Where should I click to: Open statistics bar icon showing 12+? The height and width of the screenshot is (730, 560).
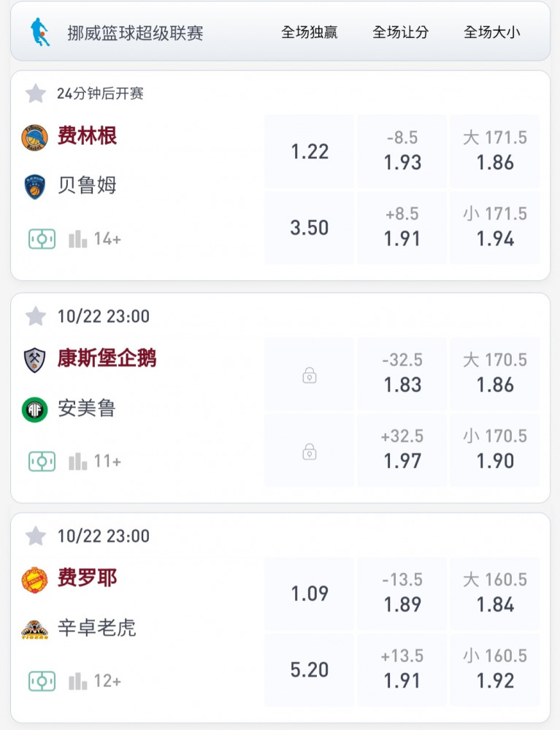[77, 682]
